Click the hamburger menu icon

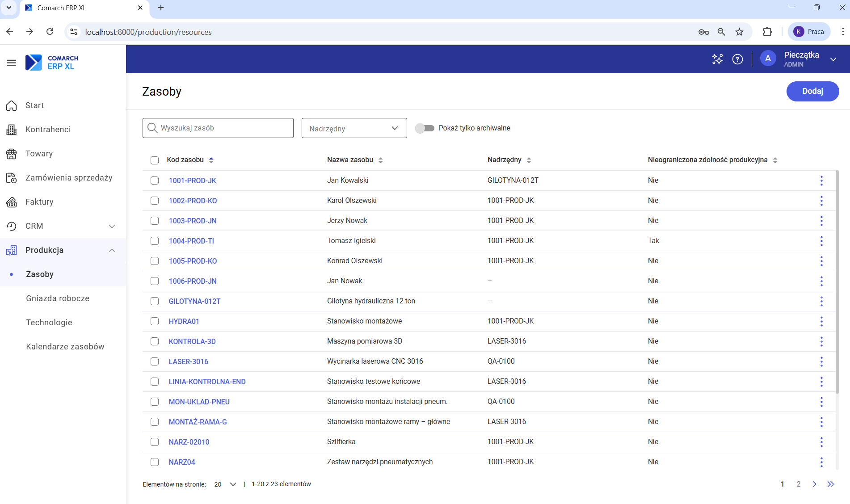(x=12, y=63)
